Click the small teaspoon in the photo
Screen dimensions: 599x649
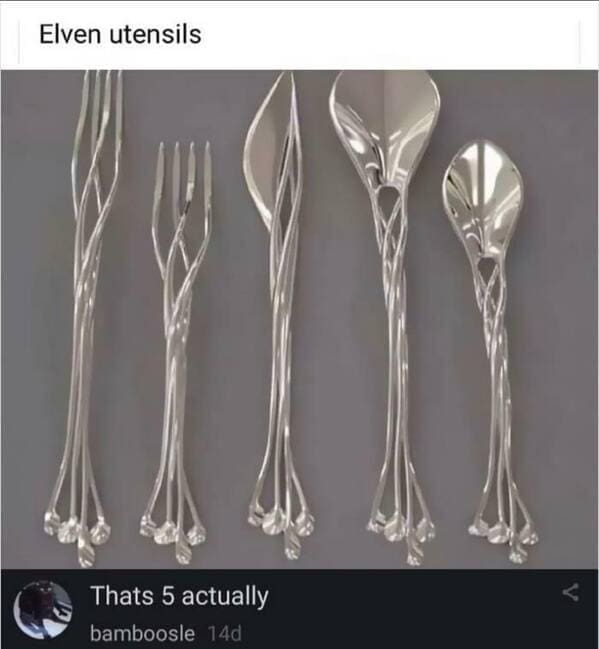493,352
